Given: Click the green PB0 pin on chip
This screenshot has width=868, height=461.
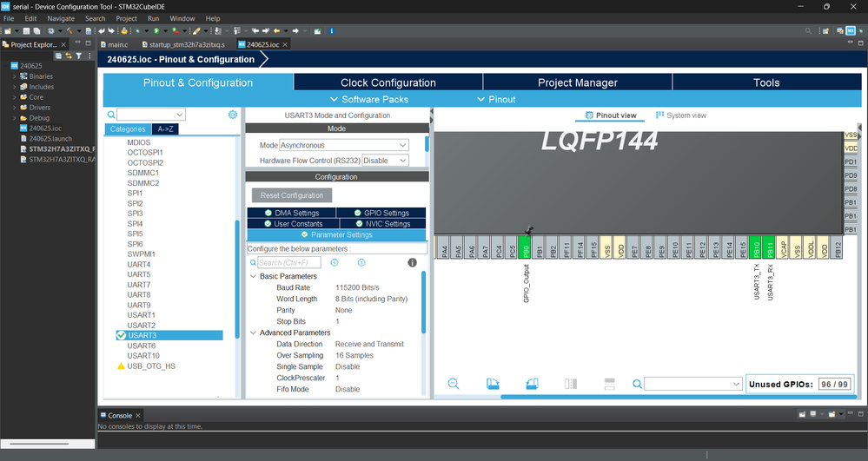Looking at the screenshot, I should [526, 247].
